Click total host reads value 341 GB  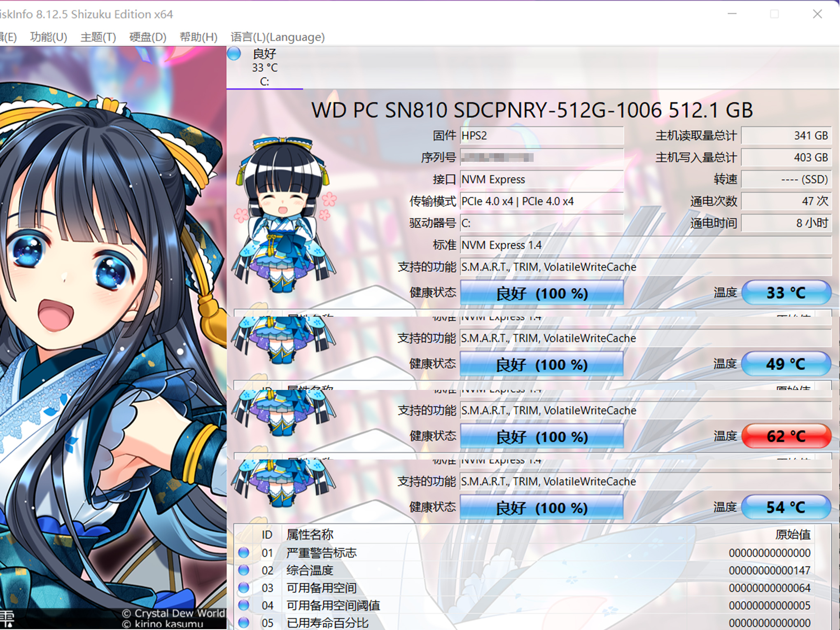(786, 135)
